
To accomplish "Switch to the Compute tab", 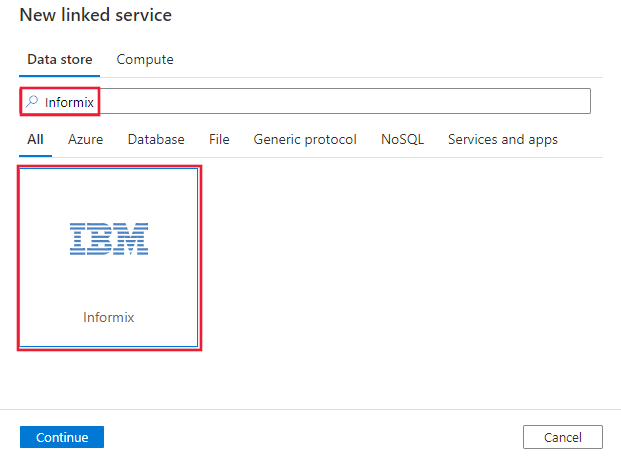I will click(145, 59).
